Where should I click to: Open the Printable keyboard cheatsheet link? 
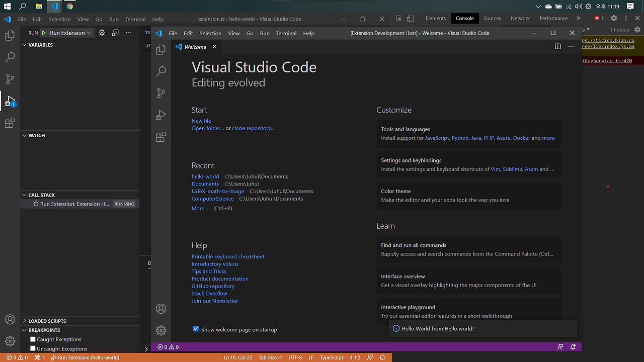[x=228, y=256]
